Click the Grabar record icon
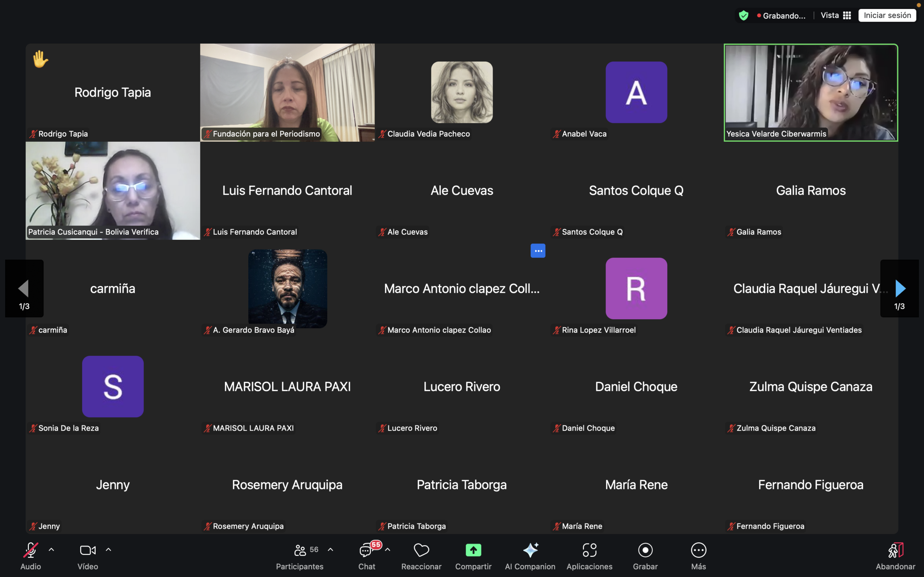The image size is (924, 577). point(645,550)
